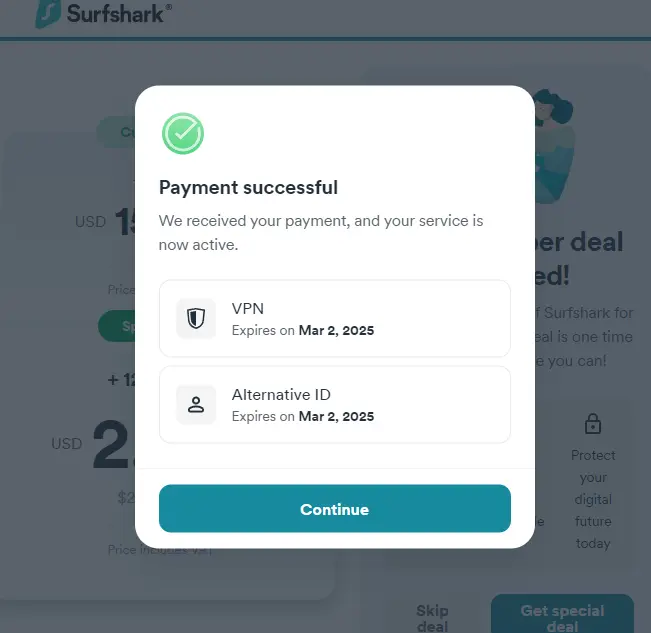Select the Alternative ID subscription card

pyautogui.click(x=335, y=404)
